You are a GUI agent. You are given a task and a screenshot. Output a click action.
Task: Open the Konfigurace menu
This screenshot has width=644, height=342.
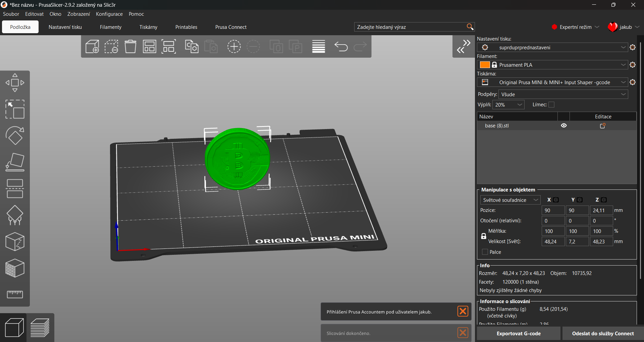109,14
